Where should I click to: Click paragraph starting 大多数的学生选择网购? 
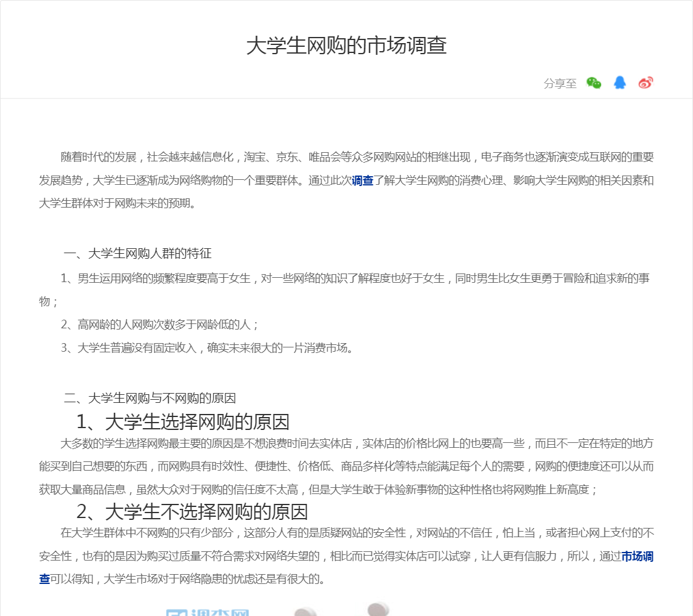click(x=346, y=466)
